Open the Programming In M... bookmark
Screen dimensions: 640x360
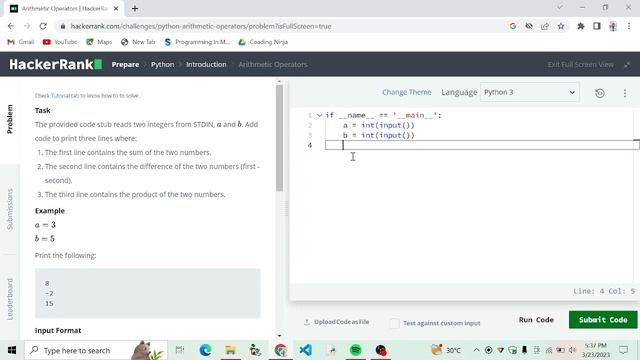197,42
